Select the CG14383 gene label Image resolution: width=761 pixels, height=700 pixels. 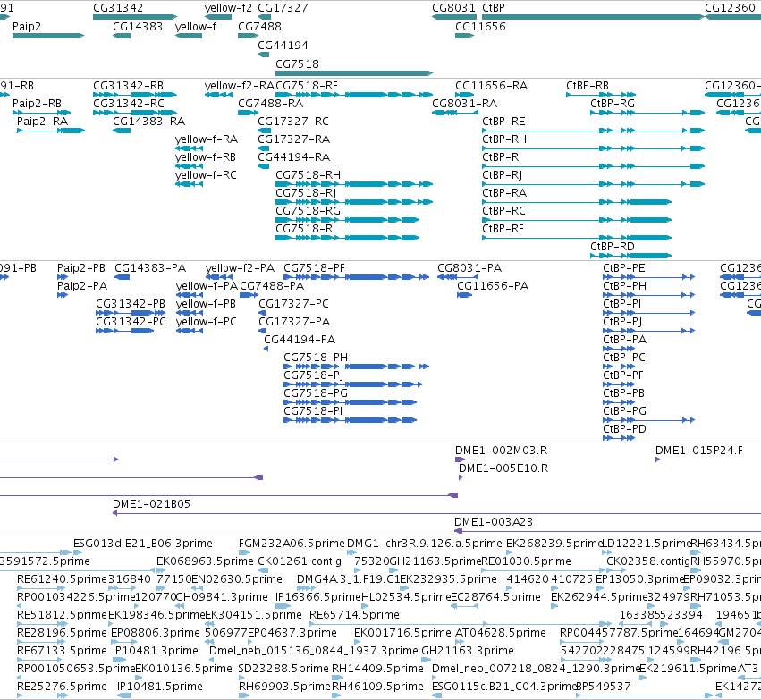pos(138,26)
